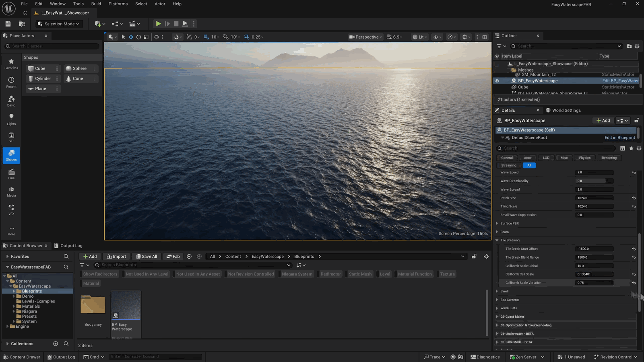The image size is (644, 362).
Task: Toggle visibility eye of BP_EasyWaterscape in Outliner
Action: tap(497, 81)
